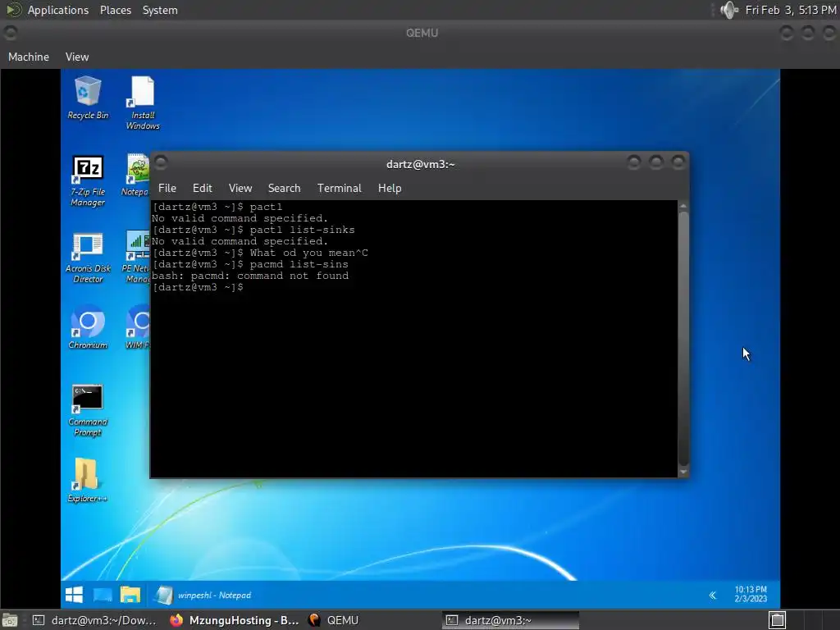Click the terminal scrollbar down arrow
The height and width of the screenshot is (630, 840).
(683, 472)
